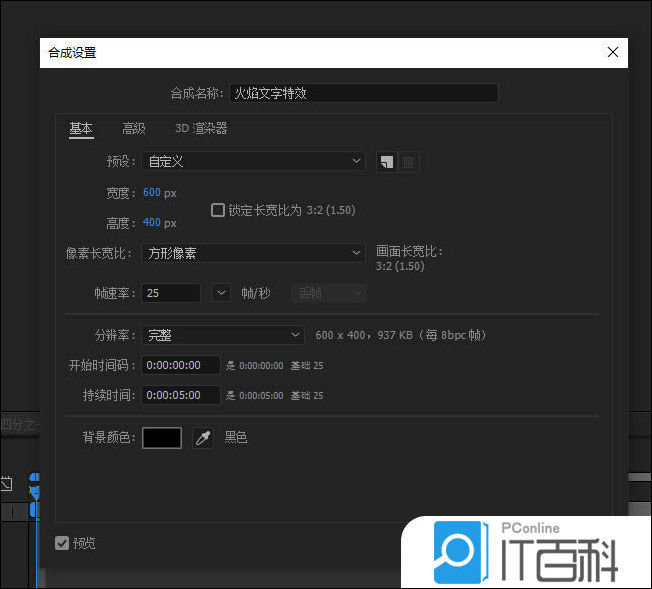Click the 600 x 400, 937 KB info text

pos(400,335)
